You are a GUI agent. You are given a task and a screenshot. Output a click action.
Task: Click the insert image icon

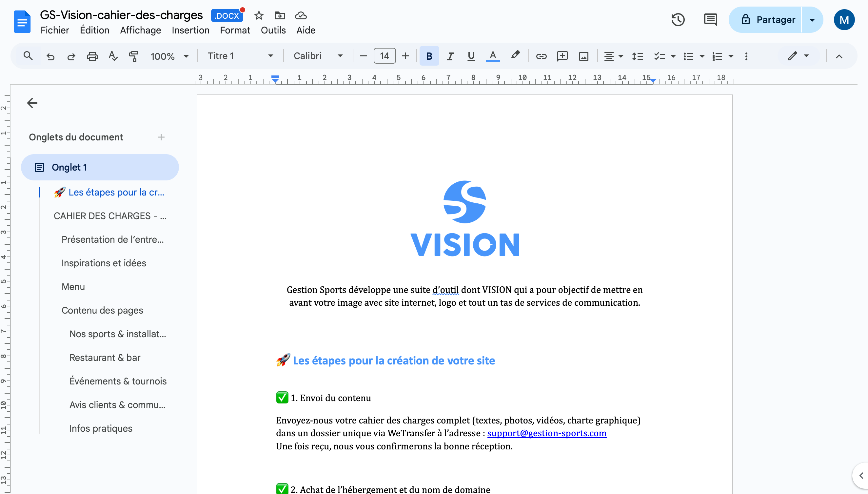tap(583, 56)
